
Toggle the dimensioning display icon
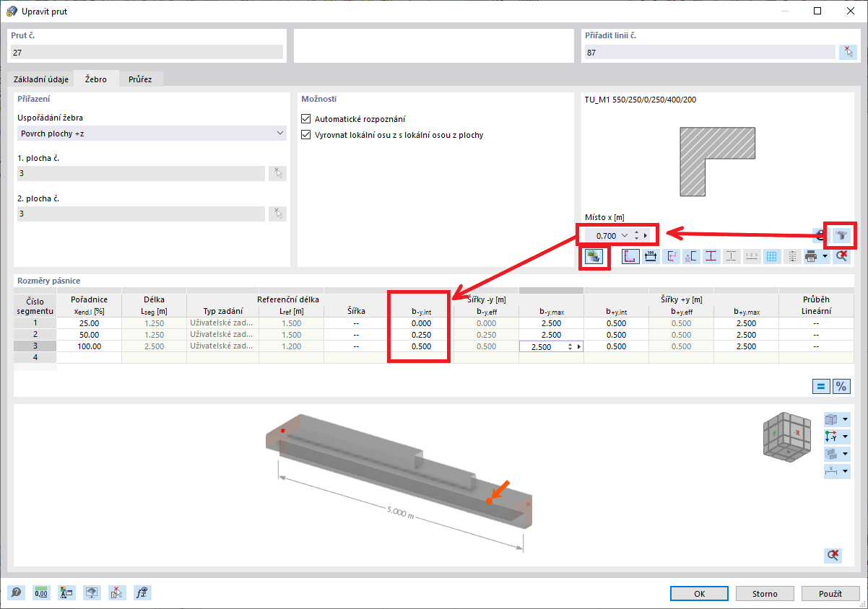[651, 256]
